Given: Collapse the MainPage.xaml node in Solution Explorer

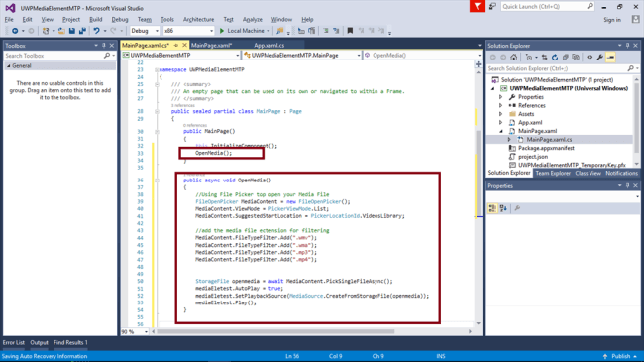Looking at the screenshot, I should (x=501, y=131).
